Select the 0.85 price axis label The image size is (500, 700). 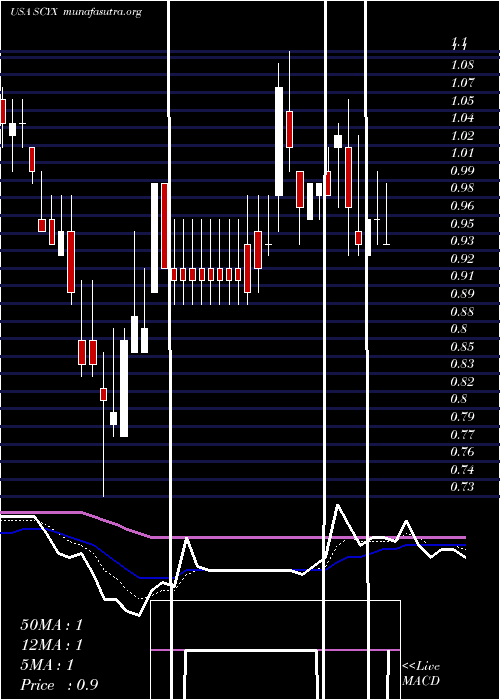pyautogui.click(x=462, y=347)
